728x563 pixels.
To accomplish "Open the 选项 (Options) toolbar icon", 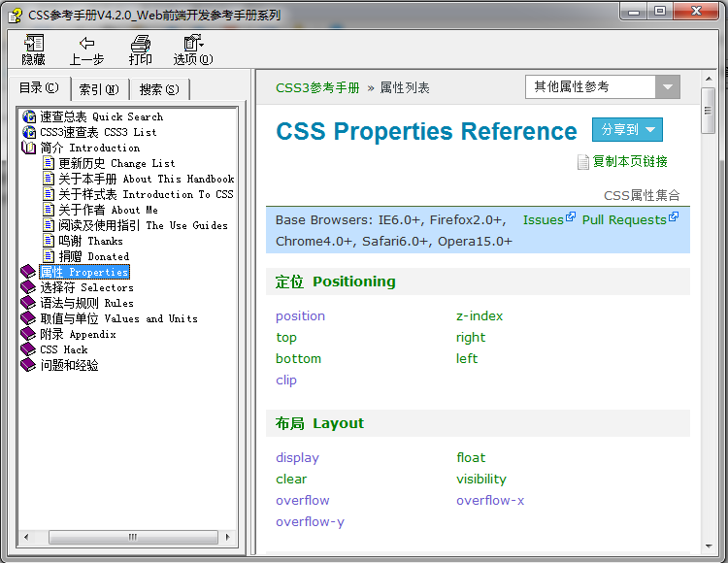I will coord(193,43).
